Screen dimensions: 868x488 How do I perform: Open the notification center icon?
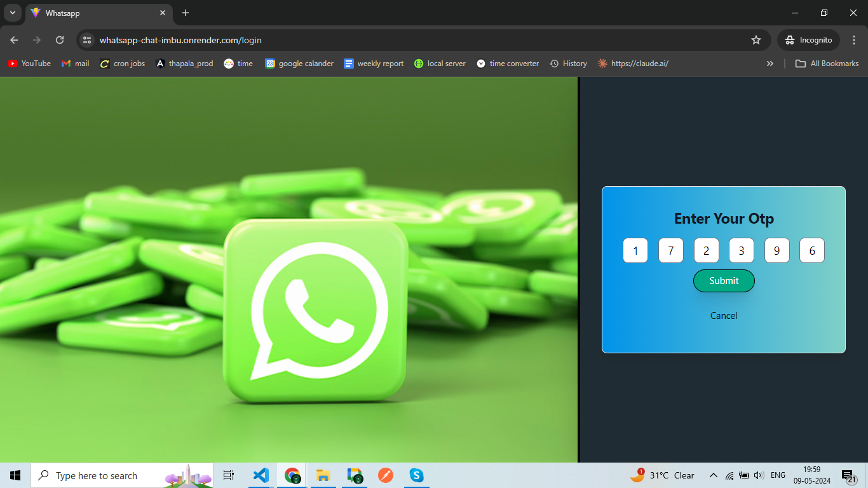pyautogui.click(x=850, y=475)
